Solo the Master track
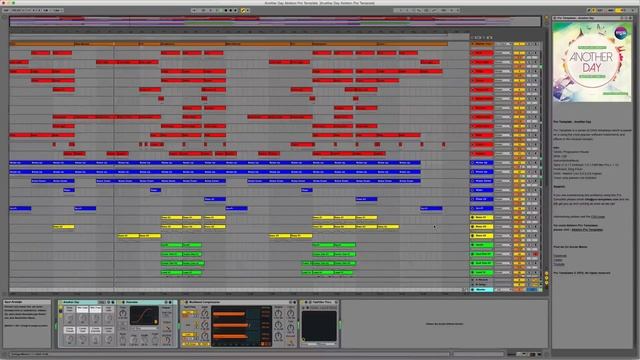This screenshot has height=360, width=640. [532, 289]
